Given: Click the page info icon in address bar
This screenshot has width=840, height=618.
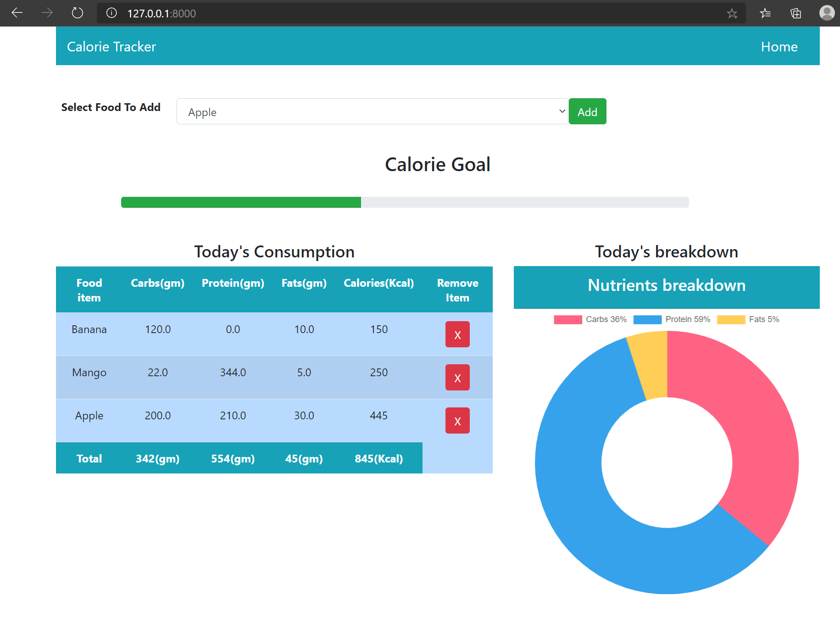Looking at the screenshot, I should (x=111, y=13).
